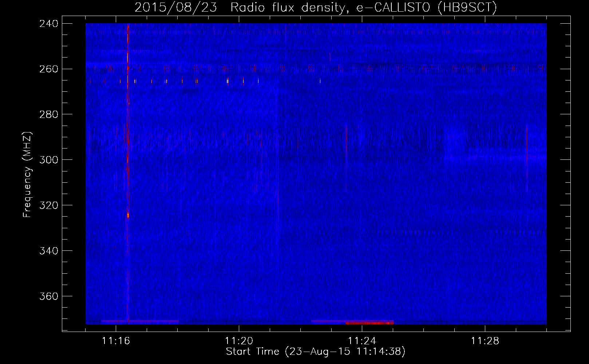The height and width of the screenshot is (364, 589).
Task: Click the 'Frequency (MHZ)' axis label
Action: pos(27,175)
